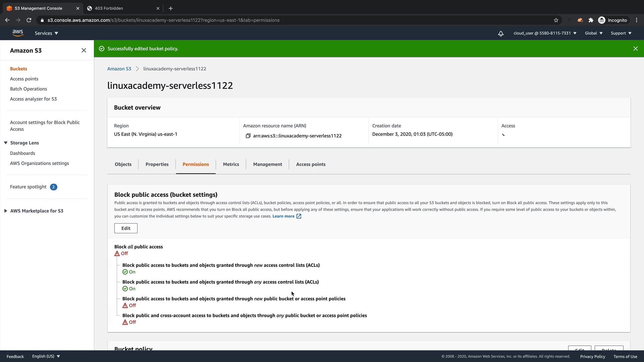This screenshot has height=362, width=644.
Task: Click the notifications bell icon
Action: click(500, 34)
